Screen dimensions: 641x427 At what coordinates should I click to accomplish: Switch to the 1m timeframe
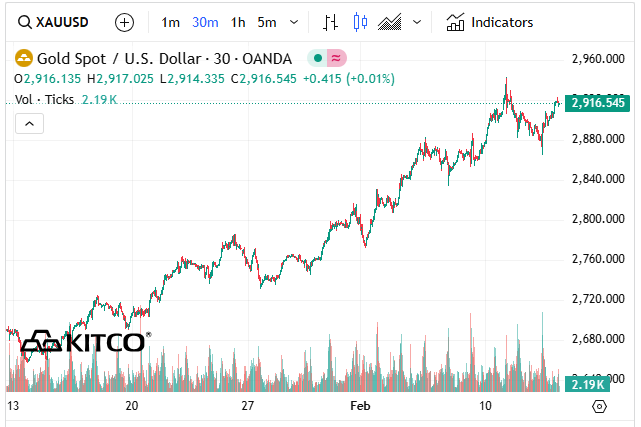[171, 22]
